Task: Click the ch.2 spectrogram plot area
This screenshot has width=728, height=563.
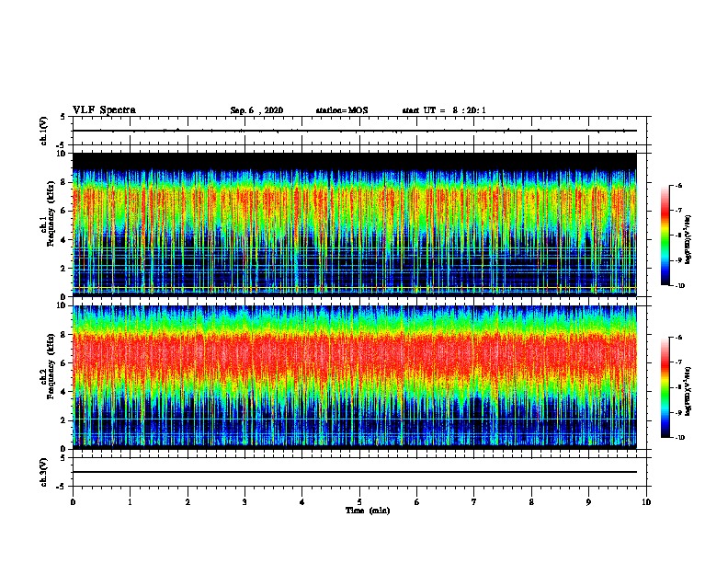Action: [x=355, y=377]
